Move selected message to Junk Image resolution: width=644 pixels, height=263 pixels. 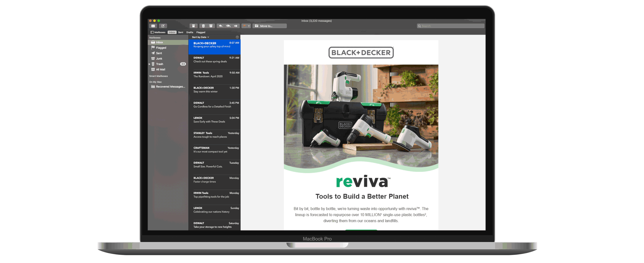pos(211,26)
